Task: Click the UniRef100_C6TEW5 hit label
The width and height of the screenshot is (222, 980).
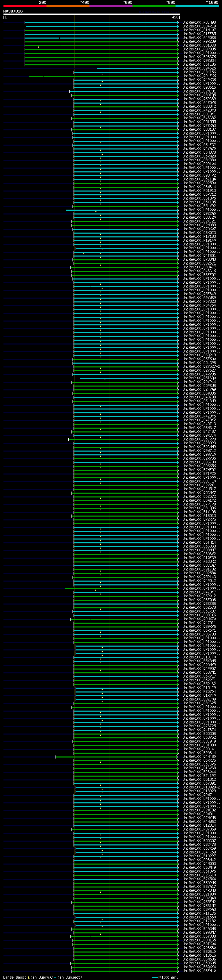Action: point(199,65)
